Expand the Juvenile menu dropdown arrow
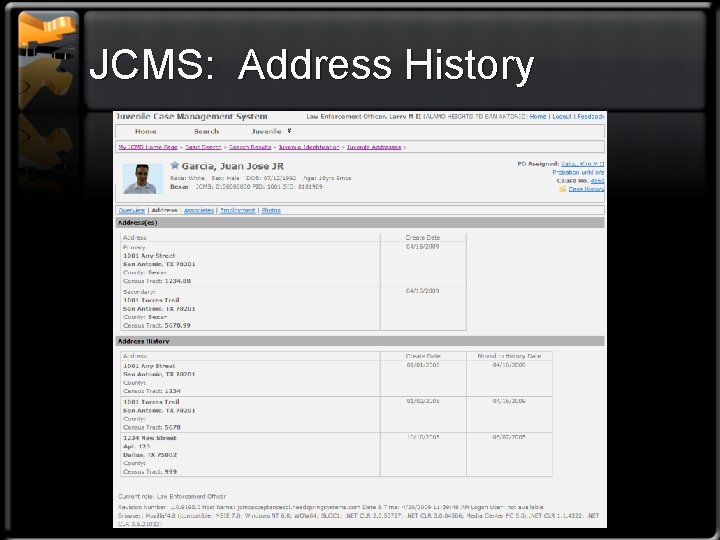The width and height of the screenshot is (720, 540). 289,131
